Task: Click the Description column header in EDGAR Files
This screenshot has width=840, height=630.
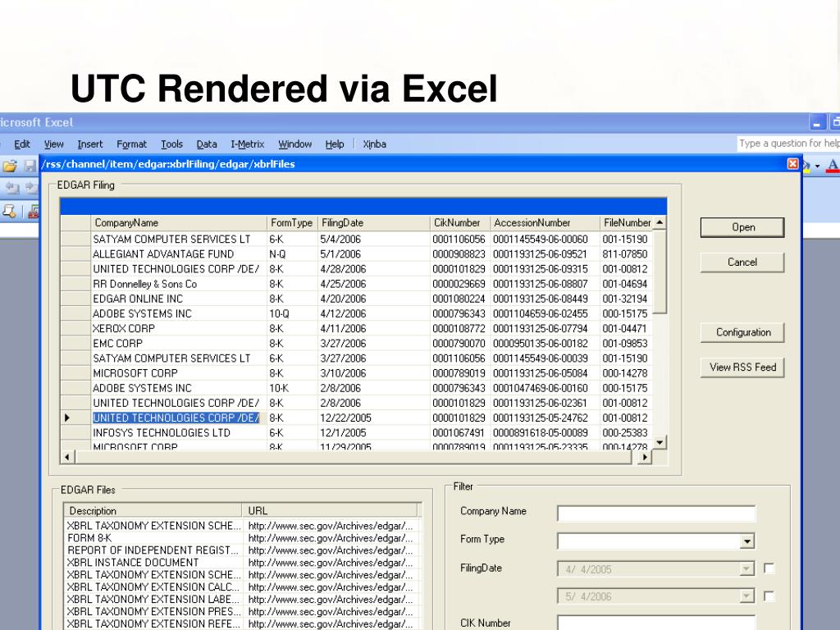Action: (x=153, y=511)
